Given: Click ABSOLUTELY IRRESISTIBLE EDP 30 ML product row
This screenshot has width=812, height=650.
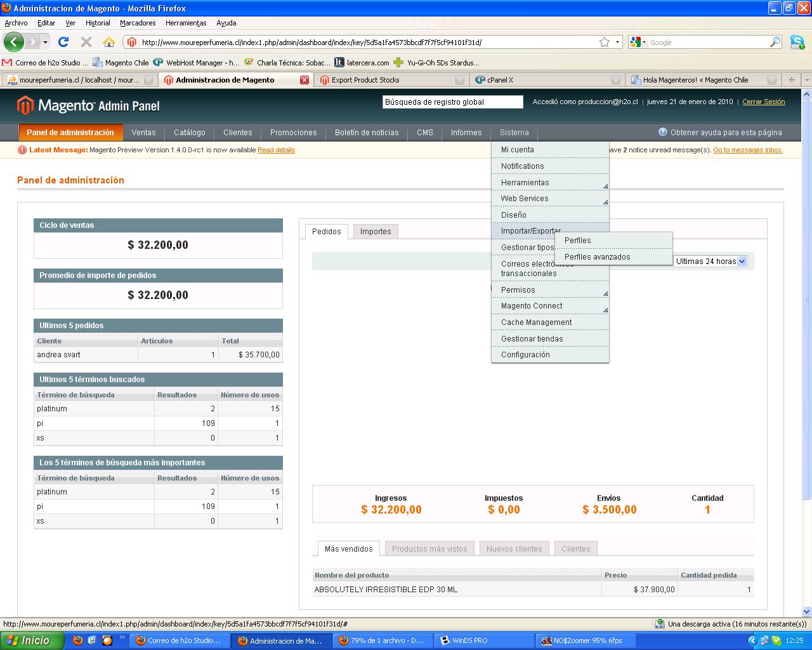Looking at the screenshot, I should point(533,589).
